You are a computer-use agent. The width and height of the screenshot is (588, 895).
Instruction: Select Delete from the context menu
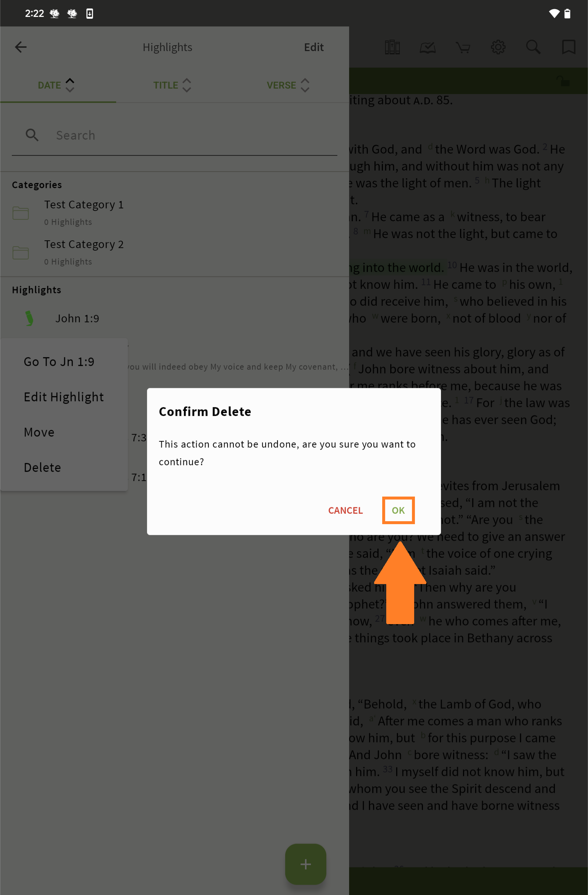click(42, 468)
